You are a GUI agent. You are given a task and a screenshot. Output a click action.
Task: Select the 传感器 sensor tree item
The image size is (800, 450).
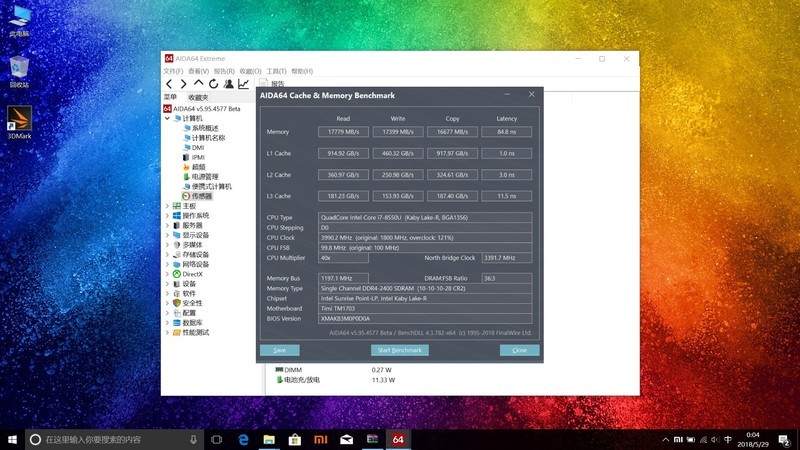201,196
